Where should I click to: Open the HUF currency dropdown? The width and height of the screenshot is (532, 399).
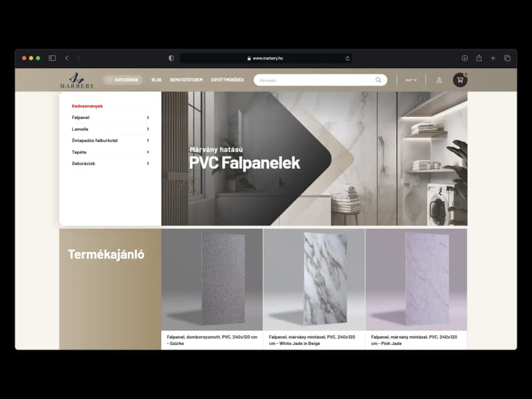(x=411, y=80)
